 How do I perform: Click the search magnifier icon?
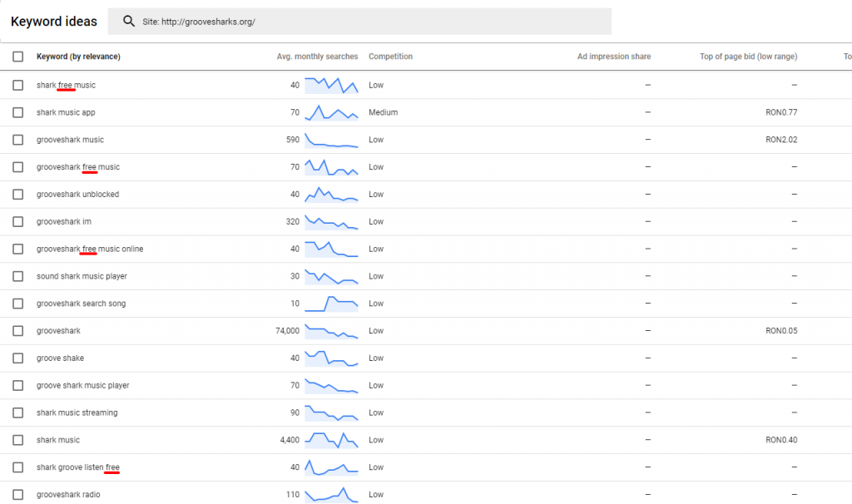click(x=129, y=21)
